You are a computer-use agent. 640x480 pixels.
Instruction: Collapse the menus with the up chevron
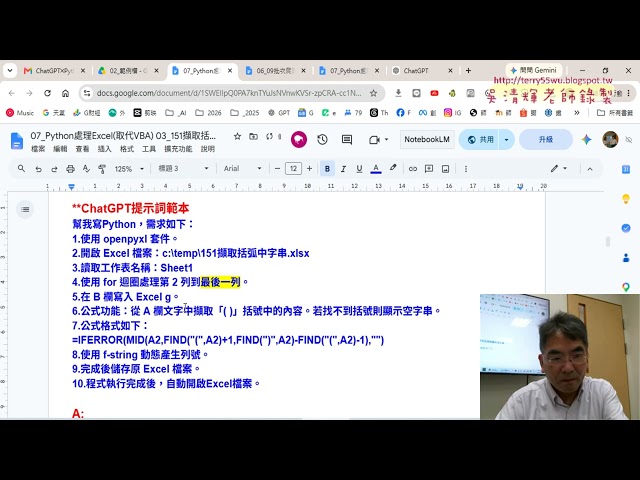[x=590, y=169]
